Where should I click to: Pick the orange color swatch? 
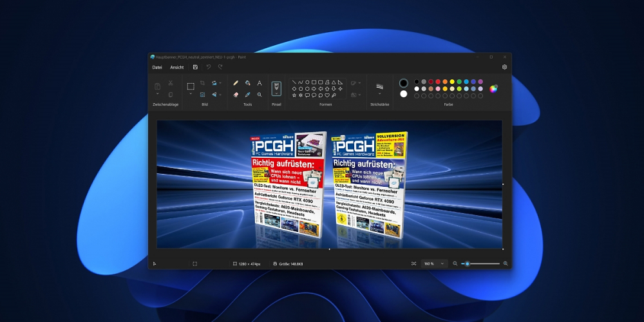[445, 82]
